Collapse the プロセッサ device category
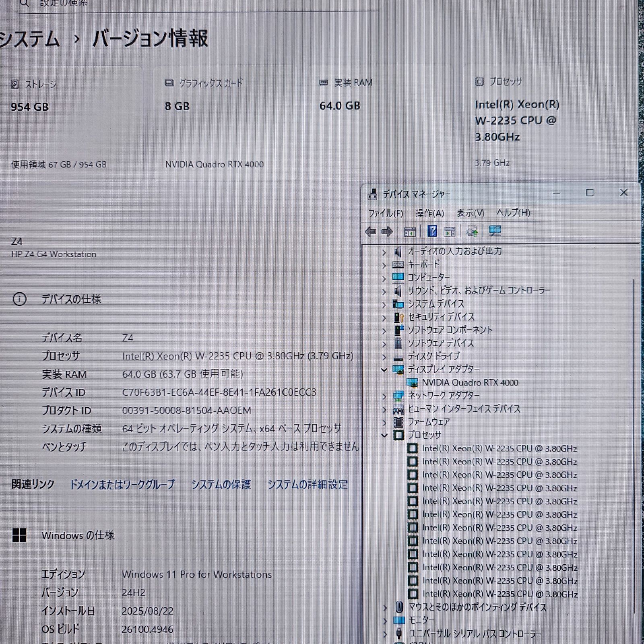 pos(385,435)
